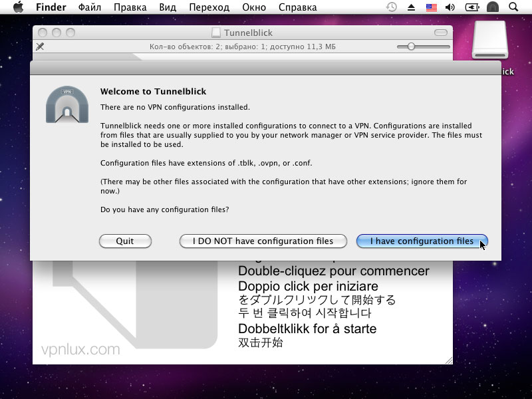The height and width of the screenshot is (399, 532).
Task: Click the Time Machine menu bar icon
Action: 392,7
